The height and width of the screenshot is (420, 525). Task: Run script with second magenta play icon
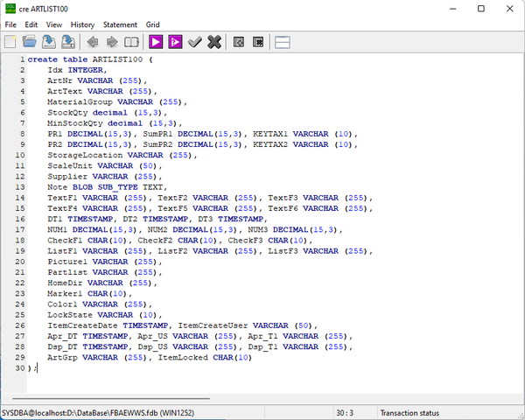coord(176,42)
